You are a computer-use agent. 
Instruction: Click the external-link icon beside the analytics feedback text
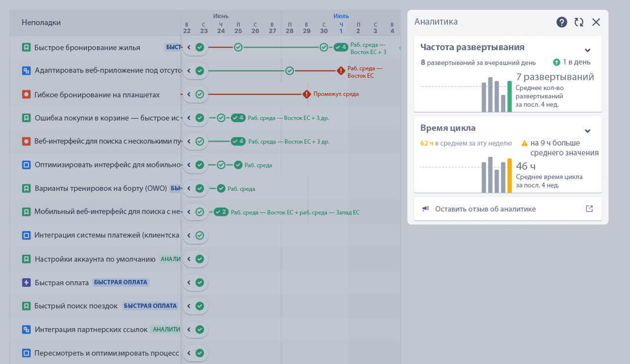tap(589, 209)
